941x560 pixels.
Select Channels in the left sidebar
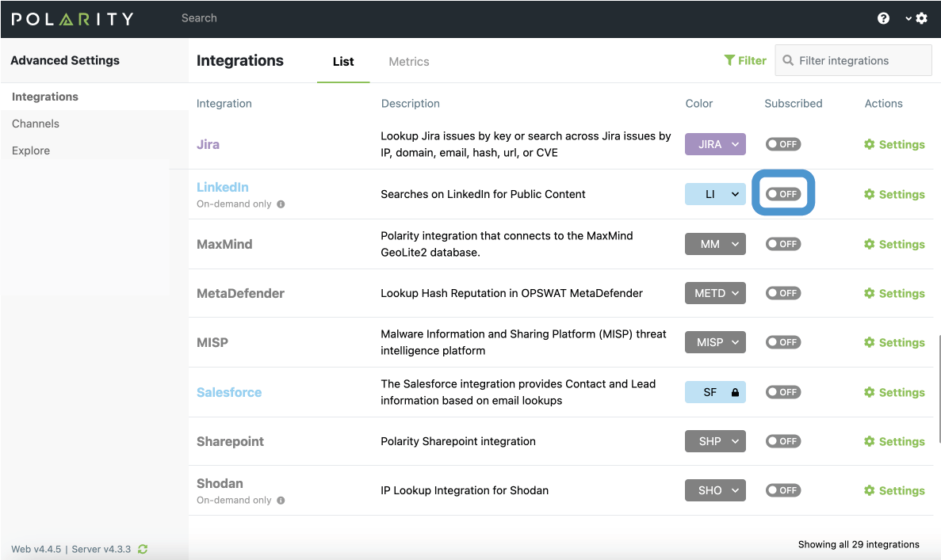[36, 124]
